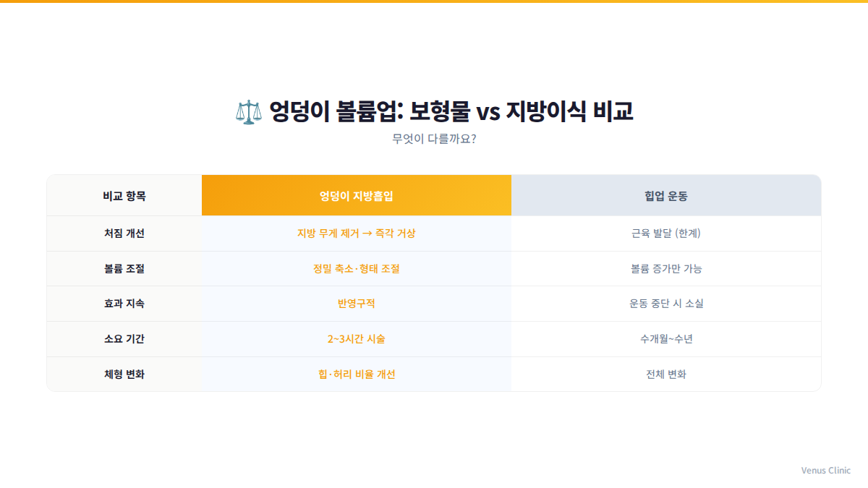Click the 볼륨 조절 row label
The image size is (868, 488).
[124, 269]
